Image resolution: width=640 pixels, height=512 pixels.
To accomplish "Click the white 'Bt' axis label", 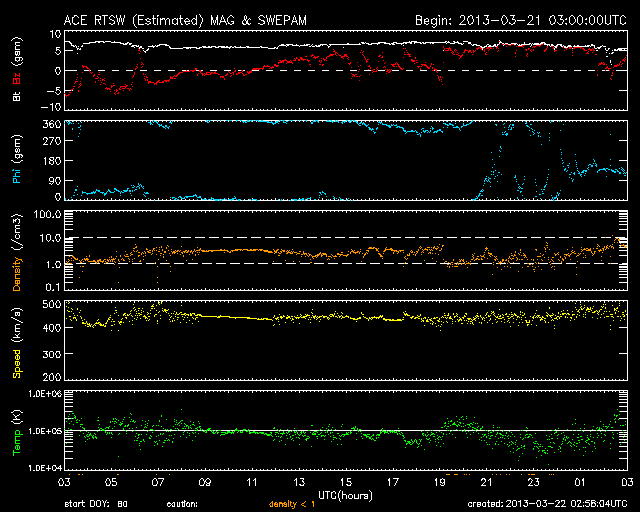I will (17, 96).
